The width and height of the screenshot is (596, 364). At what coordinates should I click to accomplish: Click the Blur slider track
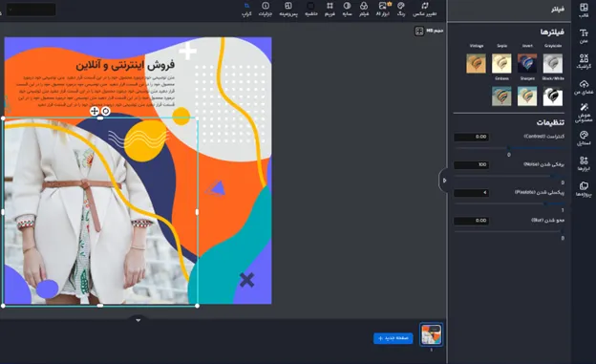click(509, 231)
